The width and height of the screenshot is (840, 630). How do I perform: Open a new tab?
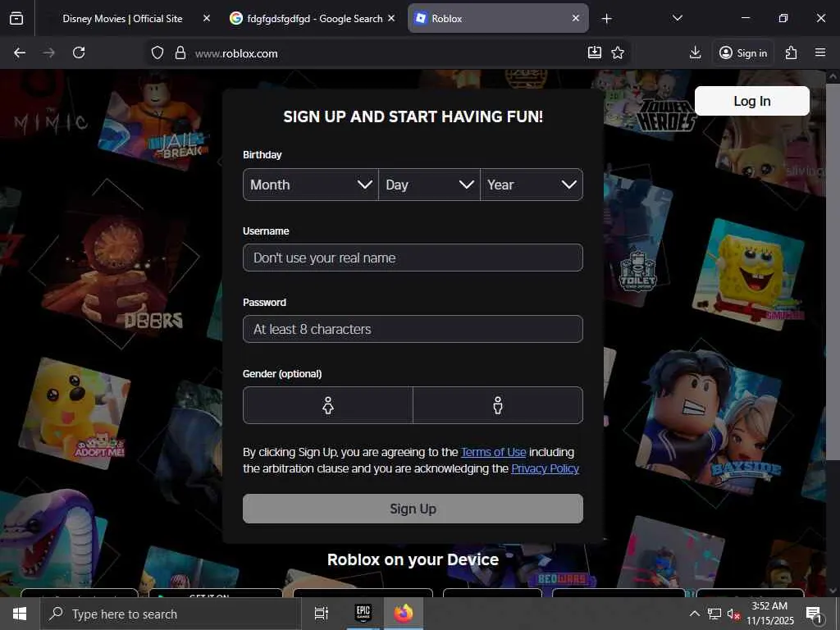606,19
